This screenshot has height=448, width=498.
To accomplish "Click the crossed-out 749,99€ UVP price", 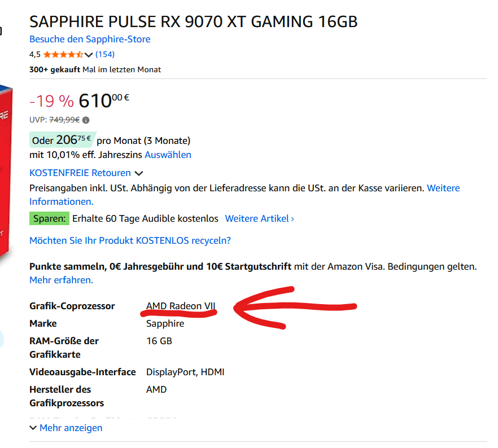I will click(x=65, y=120).
